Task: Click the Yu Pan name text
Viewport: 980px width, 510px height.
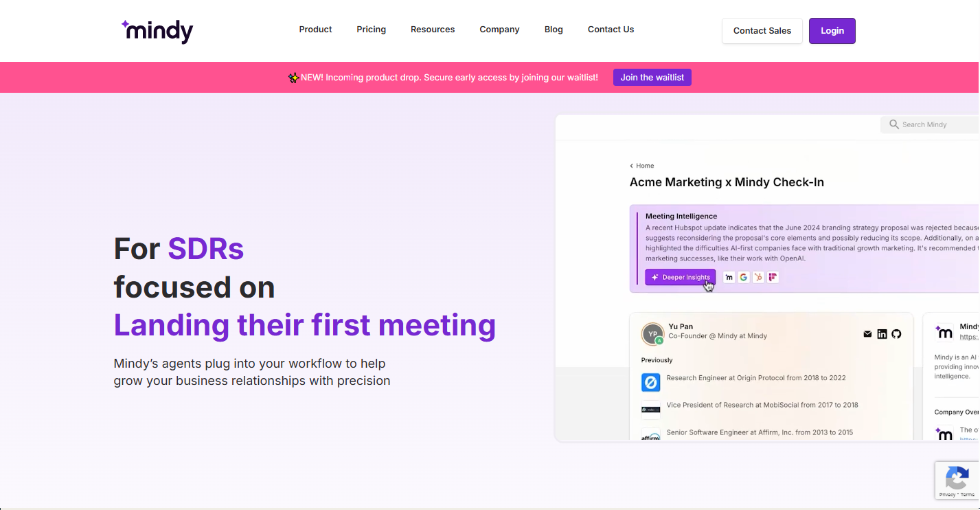Action: [x=680, y=326]
